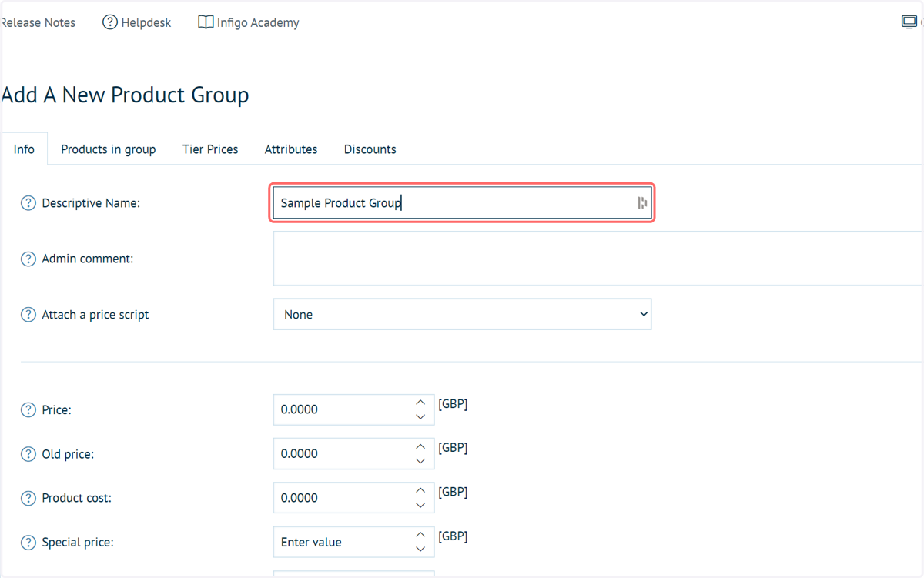Click the [GBP] label beside Product cost
Viewport: 924px width, 578px height.
click(453, 491)
